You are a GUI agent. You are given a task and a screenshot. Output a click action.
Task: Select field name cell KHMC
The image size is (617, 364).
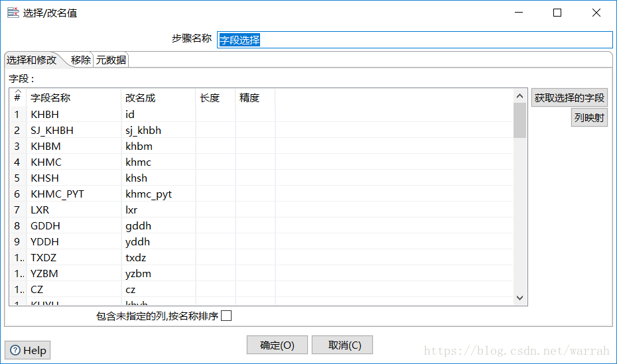(74, 162)
